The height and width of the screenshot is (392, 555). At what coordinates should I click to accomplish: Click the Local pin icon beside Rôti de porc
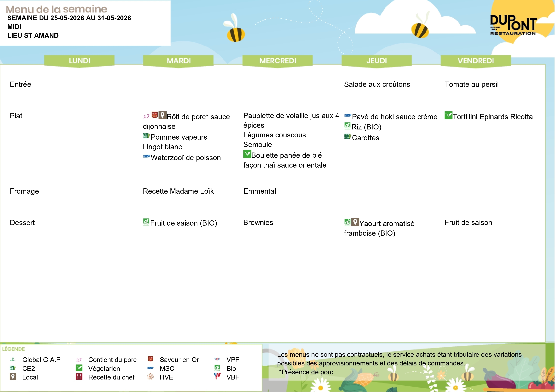162,115
